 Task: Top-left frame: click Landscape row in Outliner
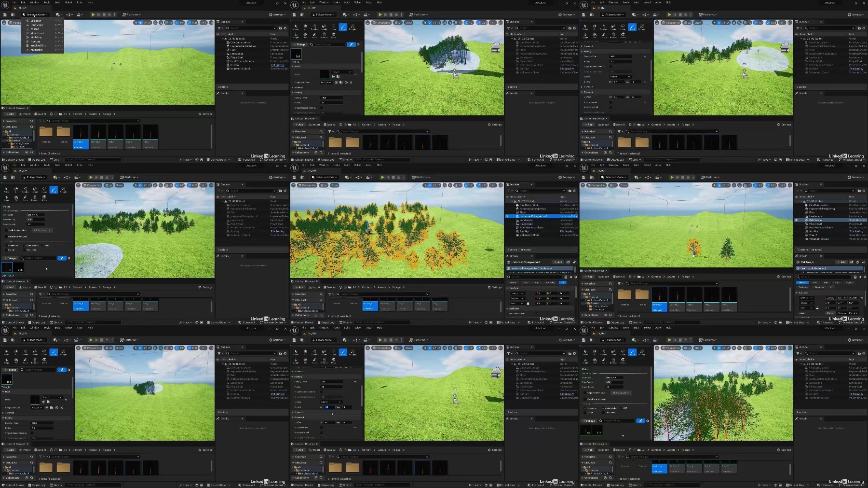(x=252, y=54)
